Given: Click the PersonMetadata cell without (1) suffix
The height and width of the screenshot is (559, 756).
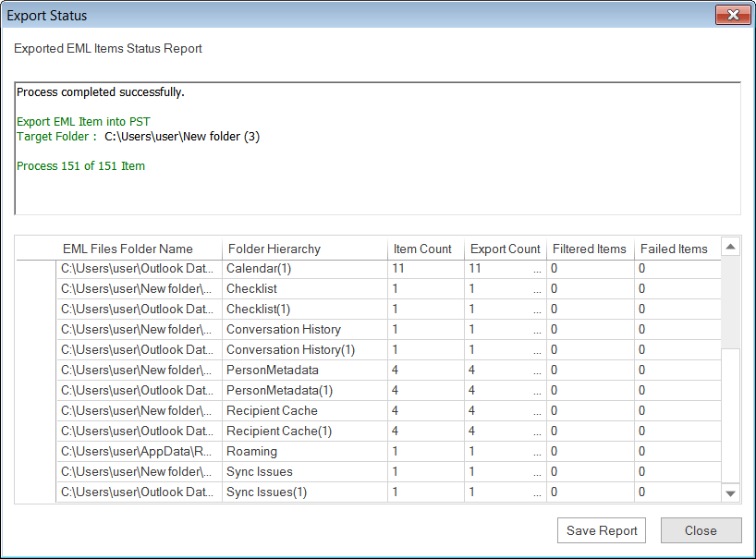Looking at the screenshot, I should click(x=305, y=371).
